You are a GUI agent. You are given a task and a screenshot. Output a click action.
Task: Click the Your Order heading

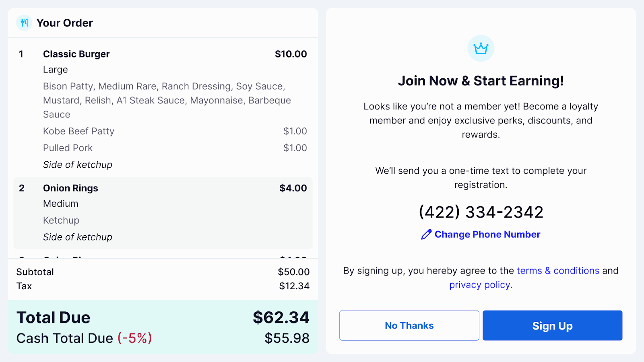(x=64, y=23)
